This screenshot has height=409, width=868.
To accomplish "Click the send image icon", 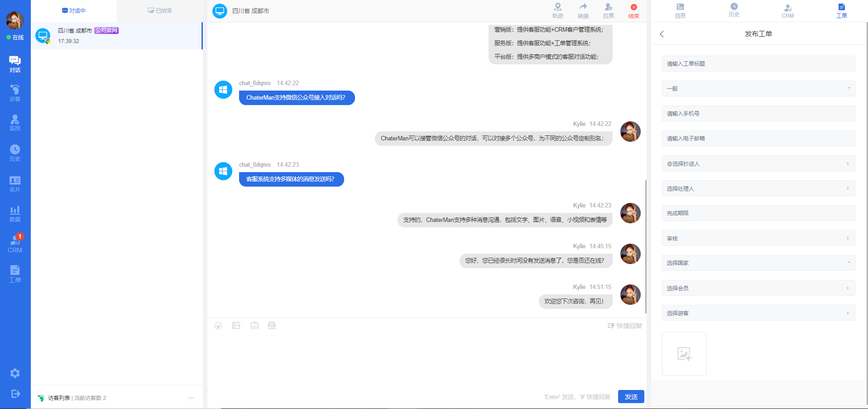I will (236, 326).
